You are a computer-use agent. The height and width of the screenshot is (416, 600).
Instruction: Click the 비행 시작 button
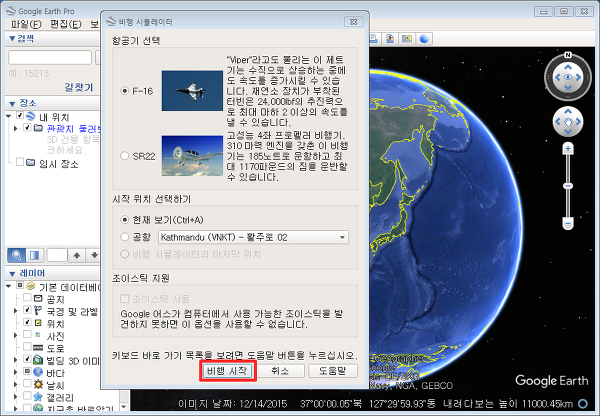click(x=228, y=370)
